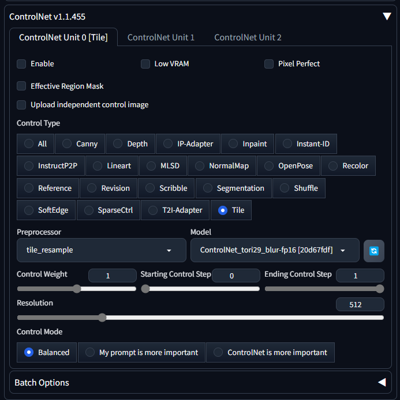Select the MLSD control type
Image resolution: width=400 pixels, height=400 pixels.
163,166
